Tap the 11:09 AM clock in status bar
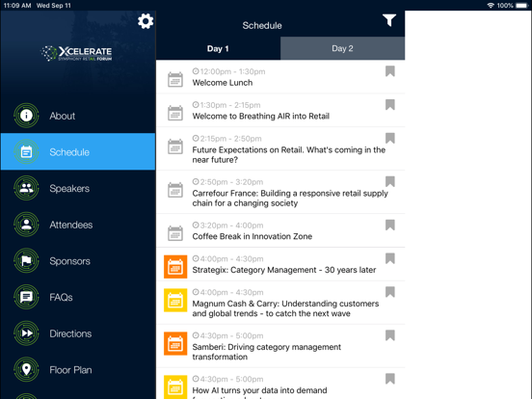Viewport: 532px width, 399px height. [x=17, y=6]
